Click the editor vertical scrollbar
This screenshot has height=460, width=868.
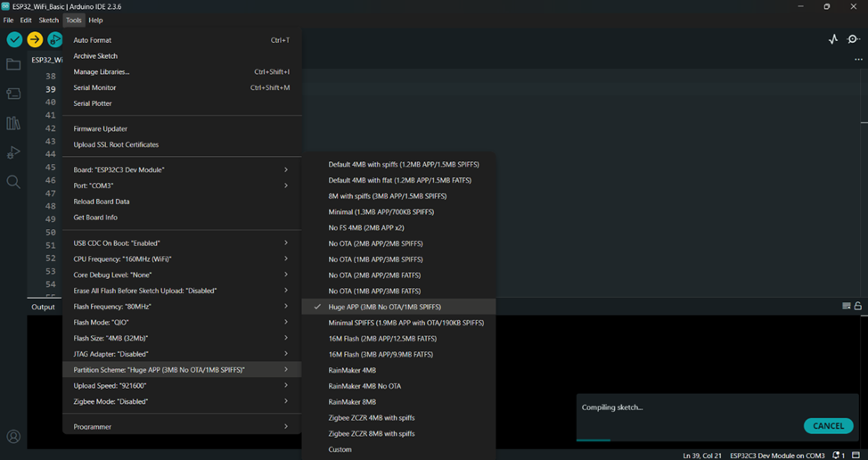click(864, 183)
